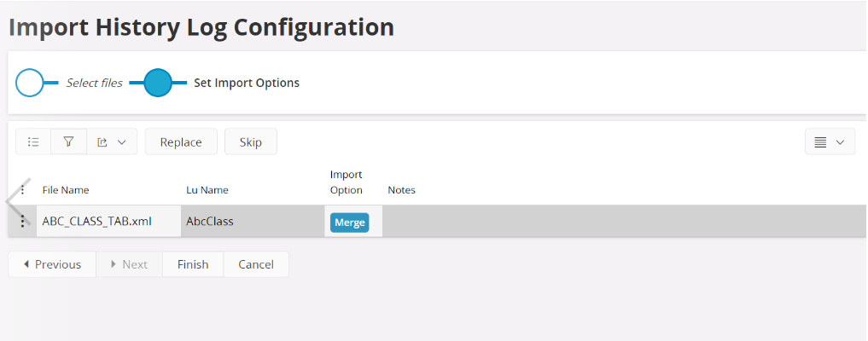Click the Cancel button
Screen dimensions: 868x341
[x=256, y=264]
